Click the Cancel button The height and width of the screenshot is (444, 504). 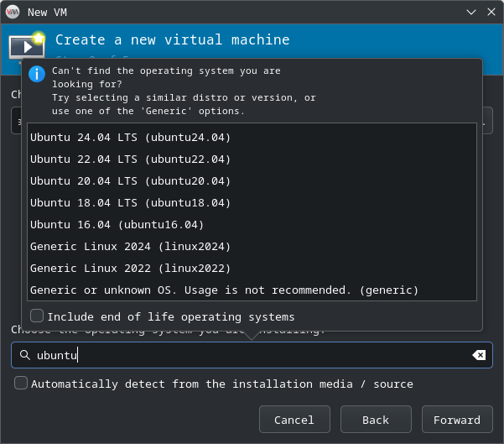[294, 420]
